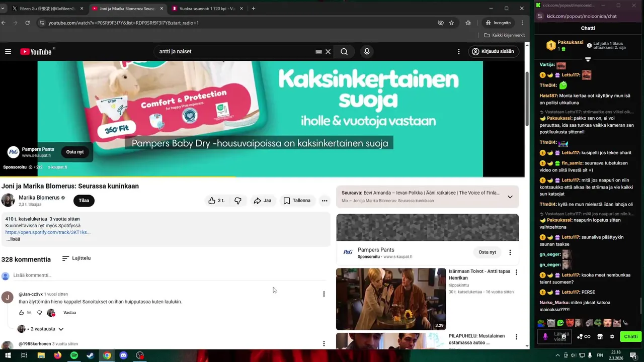Open Steam from the taskbar

[90, 355]
